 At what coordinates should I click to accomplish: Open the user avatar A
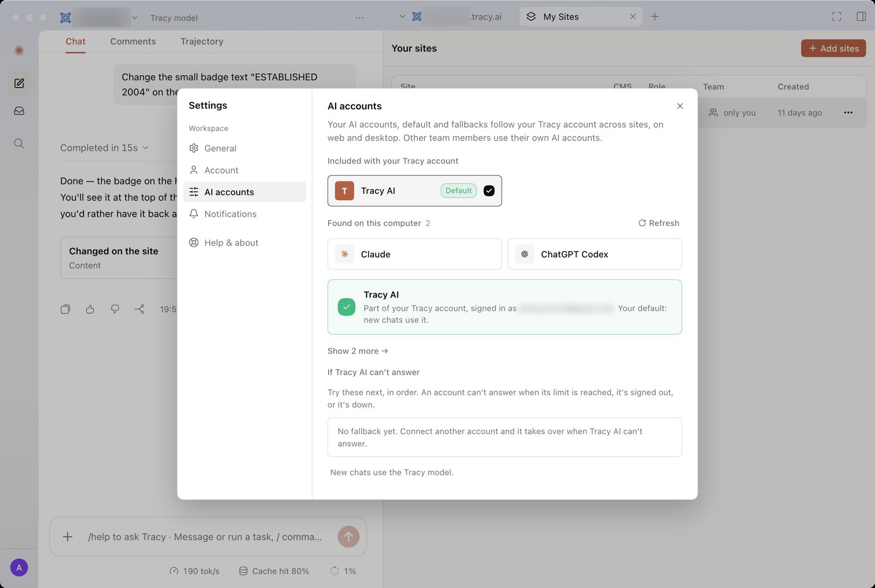click(19, 568)
